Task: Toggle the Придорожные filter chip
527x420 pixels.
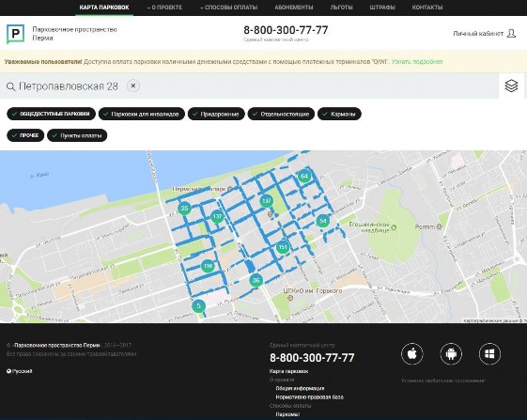Action: point(216,114)
